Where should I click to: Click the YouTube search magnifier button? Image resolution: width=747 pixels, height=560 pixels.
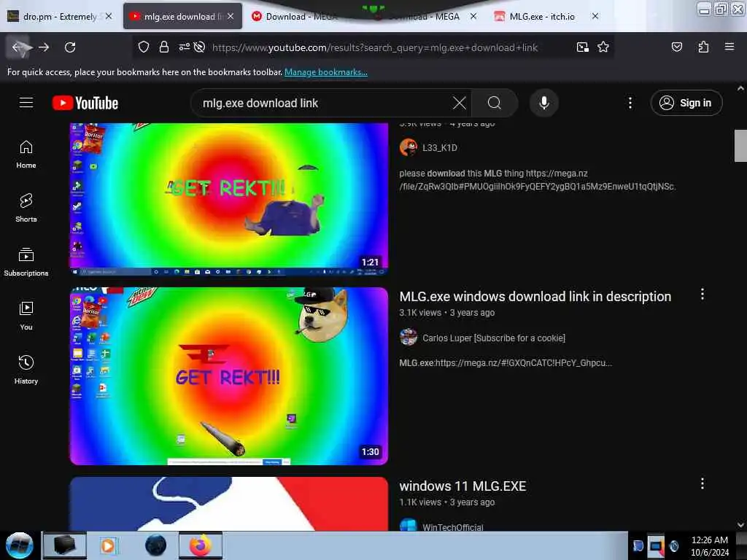[x=495, y=103]
